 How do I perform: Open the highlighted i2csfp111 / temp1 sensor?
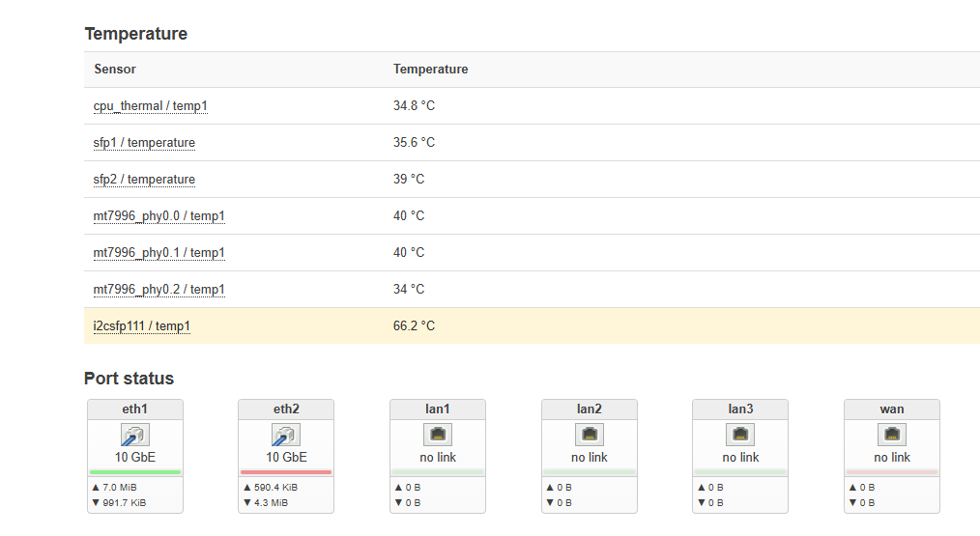click(x=142, y=326)
